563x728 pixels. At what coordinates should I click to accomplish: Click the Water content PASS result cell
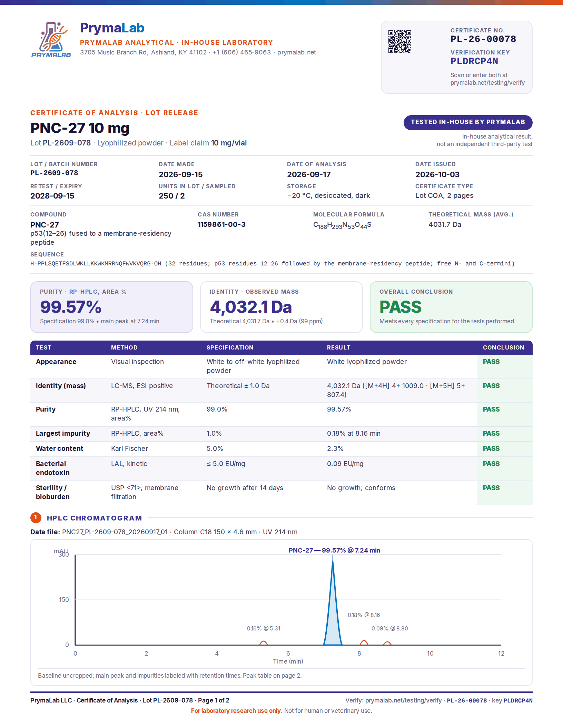pos(505,449)
